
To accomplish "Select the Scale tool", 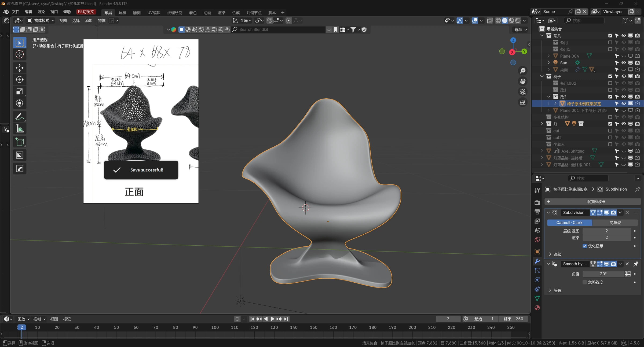I will 20,91.
